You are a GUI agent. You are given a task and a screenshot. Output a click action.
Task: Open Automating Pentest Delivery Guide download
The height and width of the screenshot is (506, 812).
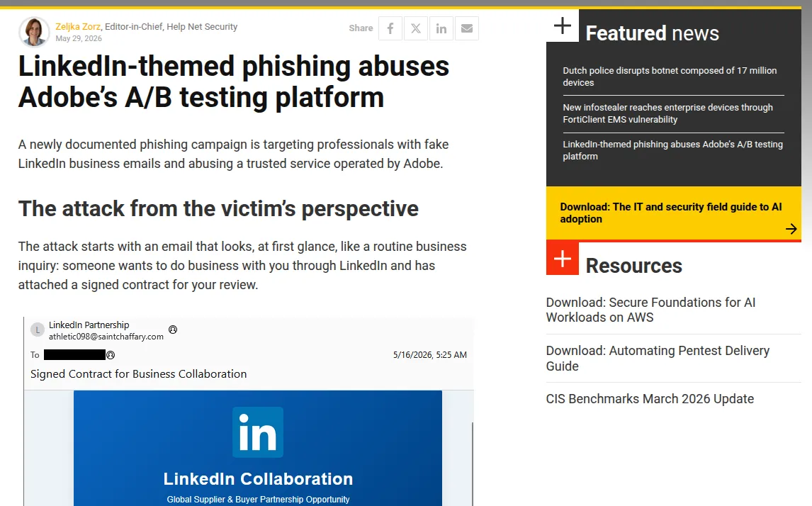pyautogui.click(x=658, y=359)
